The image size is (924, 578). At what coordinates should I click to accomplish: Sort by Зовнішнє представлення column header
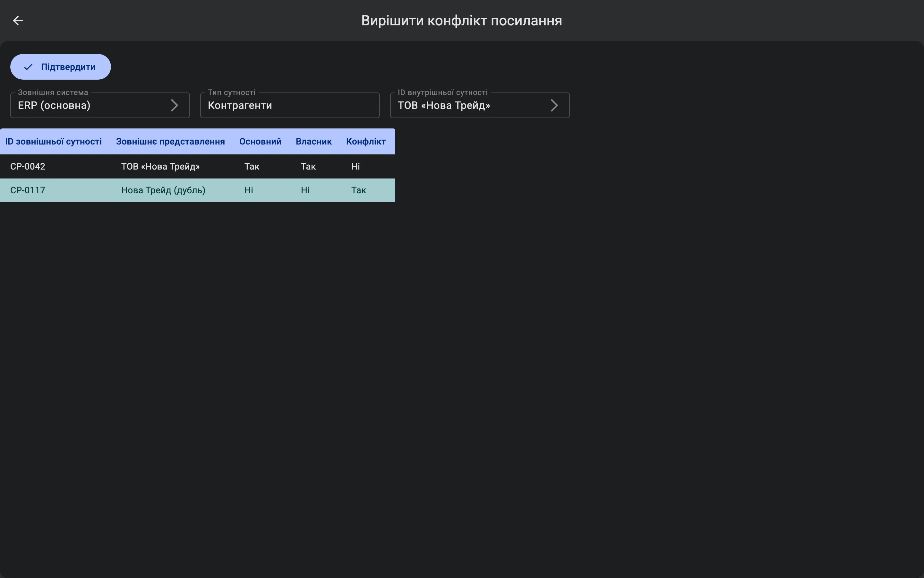click(170, 141)
